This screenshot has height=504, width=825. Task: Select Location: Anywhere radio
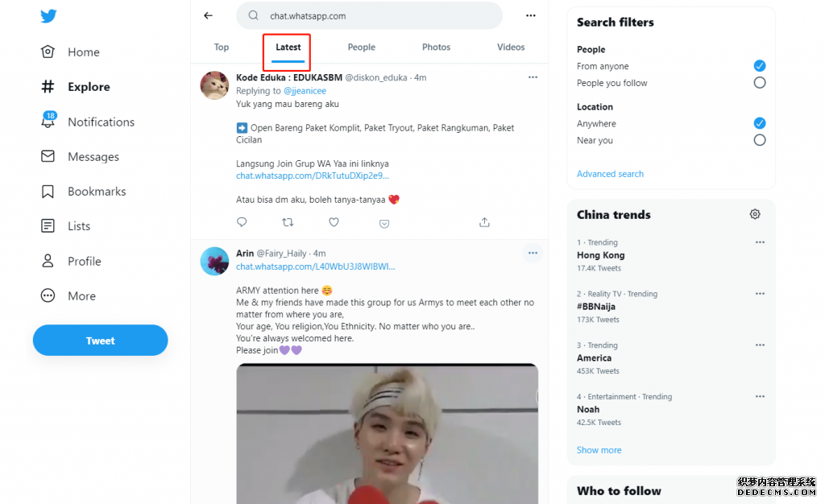[759, 123]
